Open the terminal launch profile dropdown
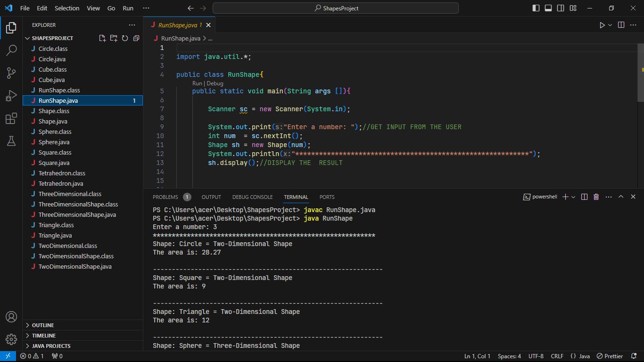This screenshot has width=644, height=362. 573,197
